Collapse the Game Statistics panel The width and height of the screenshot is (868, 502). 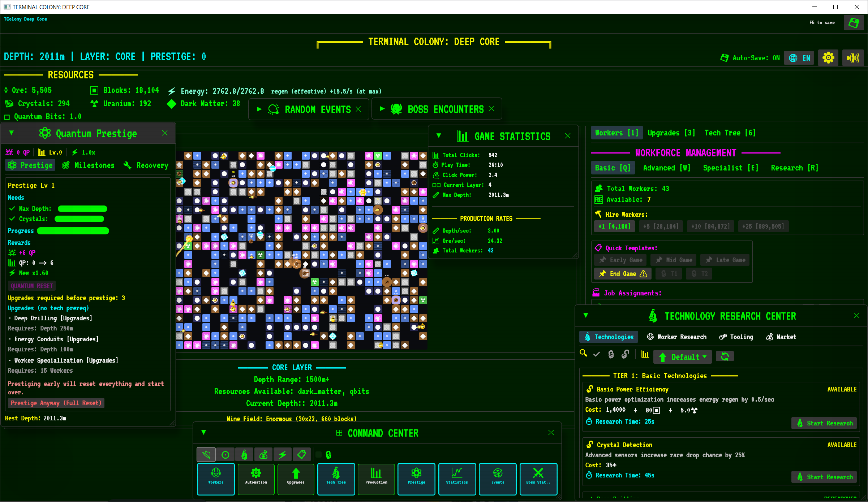[438, 135]
